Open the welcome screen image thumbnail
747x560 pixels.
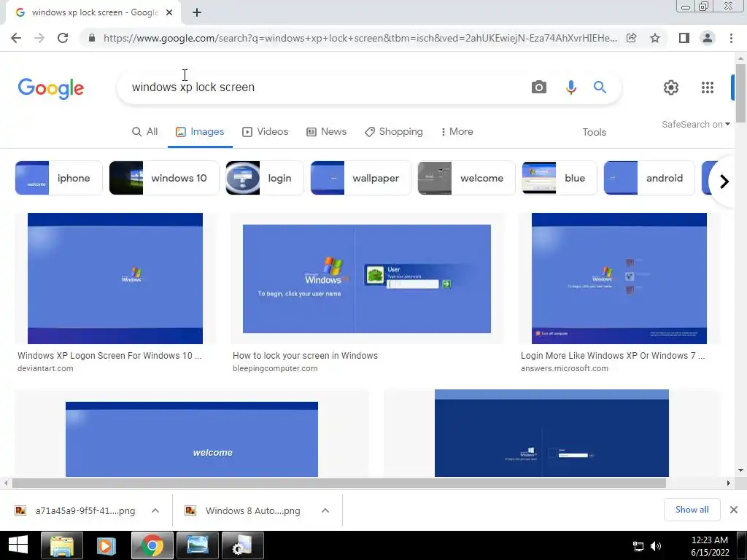192,439
